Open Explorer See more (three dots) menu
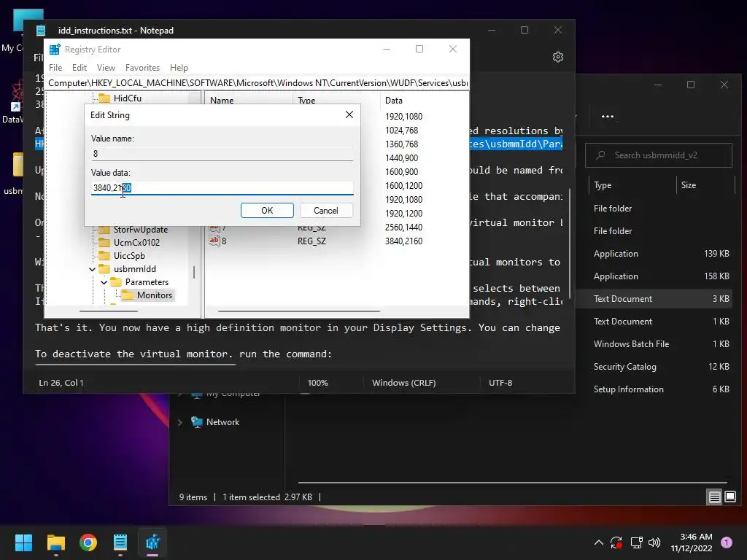Image resolution: width=747 pixels, height=560 pixels. [608, 116]
